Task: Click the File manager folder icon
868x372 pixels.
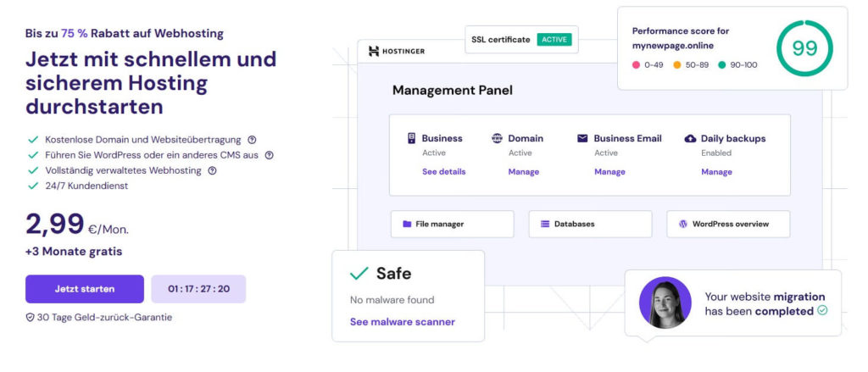Action: point(408,225)
